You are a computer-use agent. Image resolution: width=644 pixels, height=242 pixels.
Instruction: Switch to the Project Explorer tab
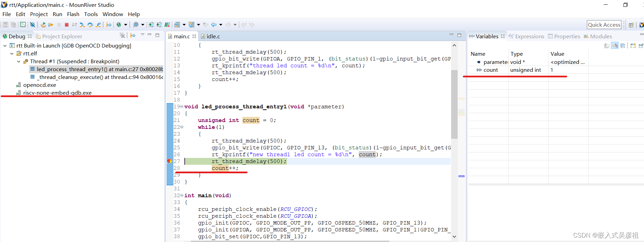(x=59, y=36)
